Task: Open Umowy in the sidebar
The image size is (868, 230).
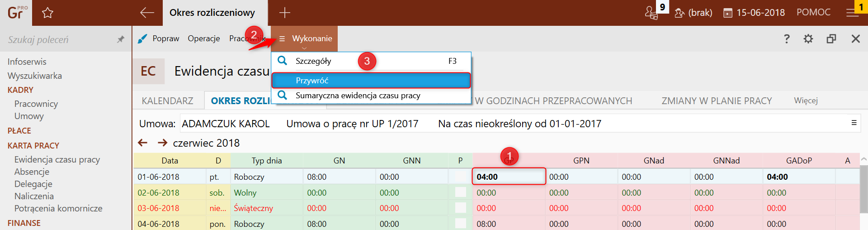Action: click(29, 116)
